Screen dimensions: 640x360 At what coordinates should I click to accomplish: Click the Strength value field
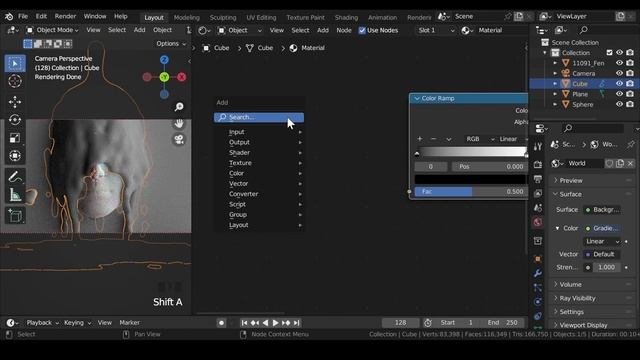606,267
